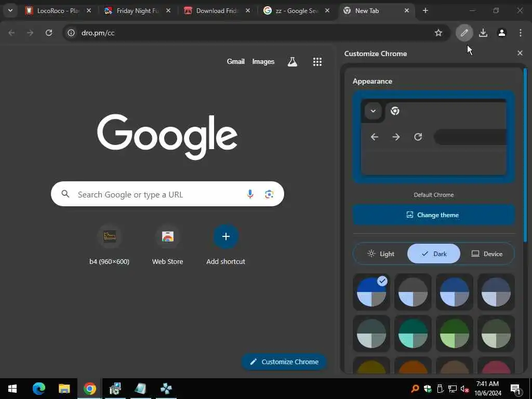532x399 pixels.
Task: Start voice search with microphone icon
Action: pyautogui.click(x=250, y=194)
